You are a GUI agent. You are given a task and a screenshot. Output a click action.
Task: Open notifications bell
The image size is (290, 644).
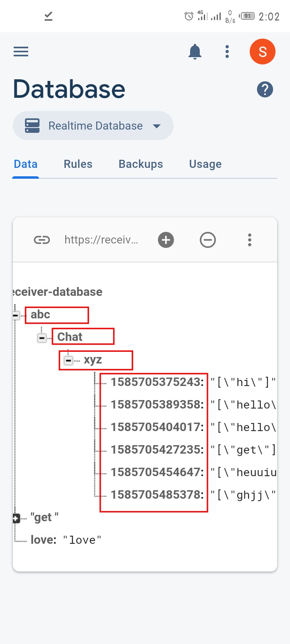tap(195, 52)
